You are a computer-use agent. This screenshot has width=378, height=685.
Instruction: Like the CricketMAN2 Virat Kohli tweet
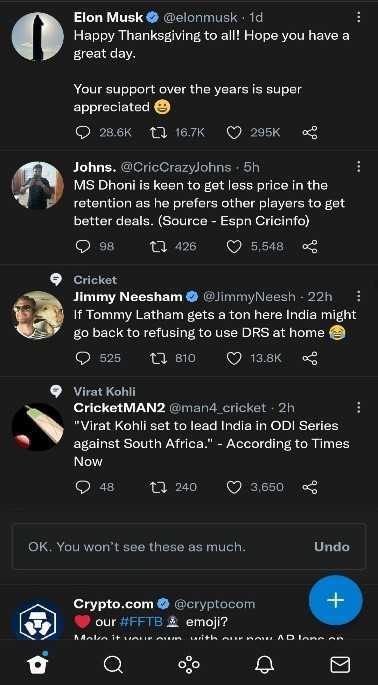[x=234, y=487]
